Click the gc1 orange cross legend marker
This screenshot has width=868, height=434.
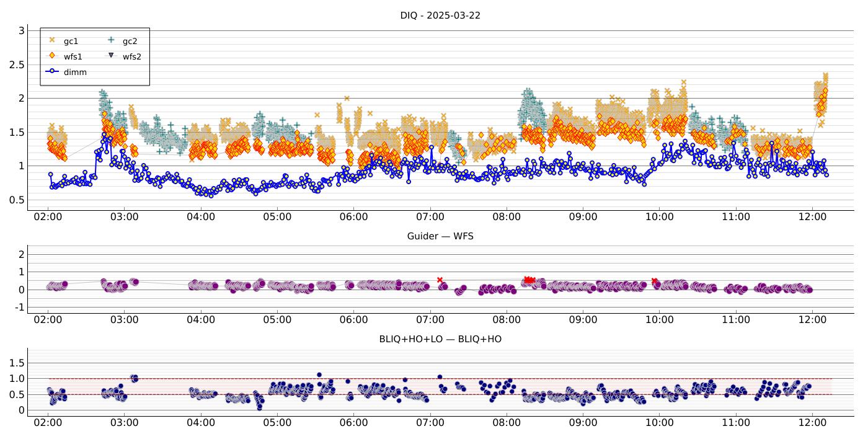point(52,40)
